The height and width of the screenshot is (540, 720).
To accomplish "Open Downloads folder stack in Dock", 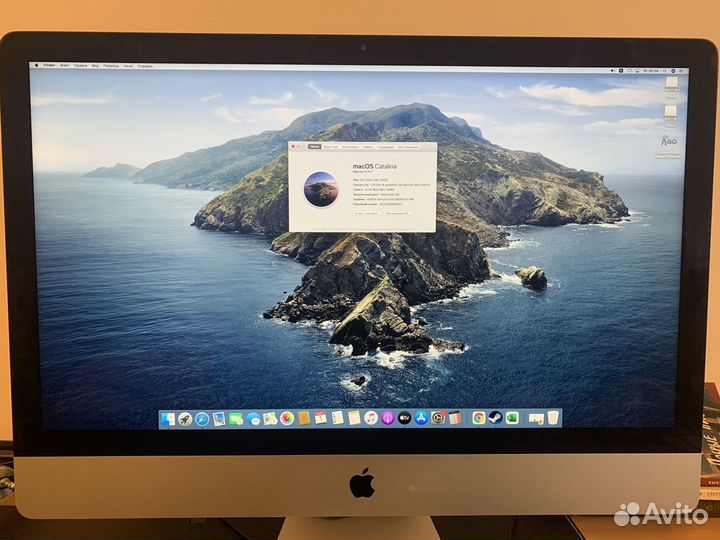I will click(x=536, y=418).
